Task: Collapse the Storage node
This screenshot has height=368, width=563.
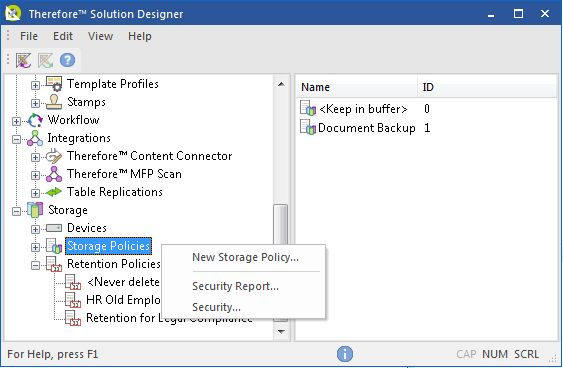Action: pyautogui.click(x=16, y=211)
